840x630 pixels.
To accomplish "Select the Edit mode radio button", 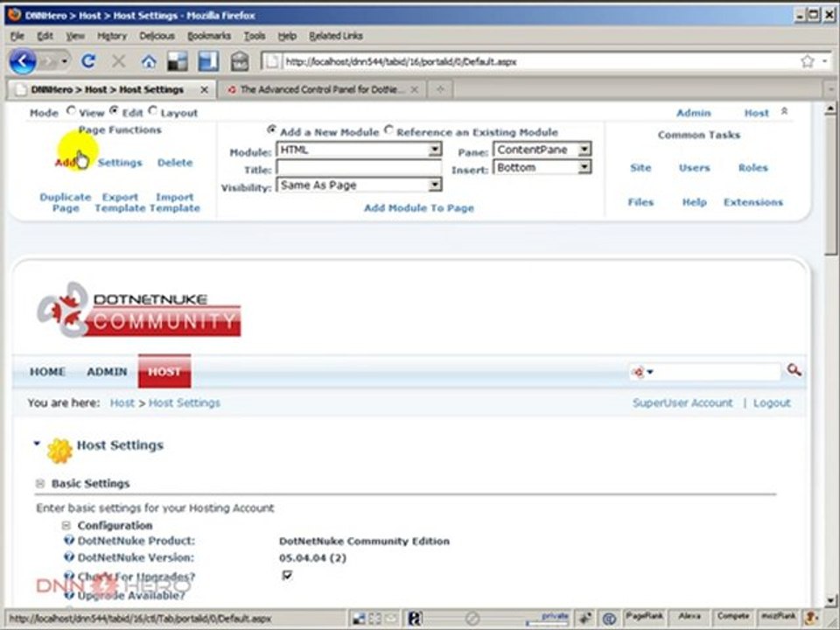I will pos(114,111).
